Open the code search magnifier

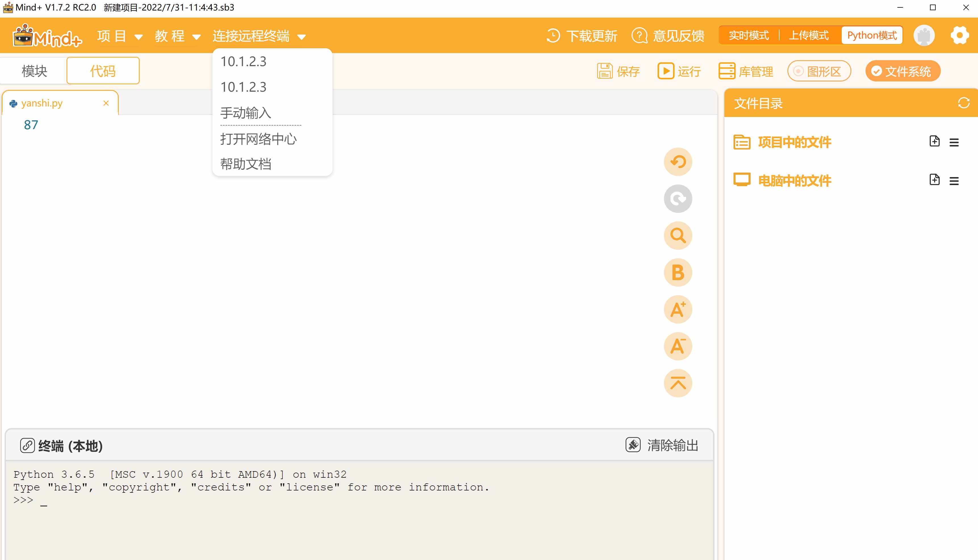[x=678, y=235]
